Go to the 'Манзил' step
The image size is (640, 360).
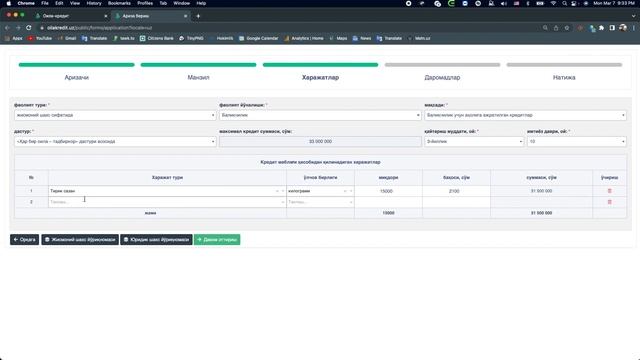(198, 78)
